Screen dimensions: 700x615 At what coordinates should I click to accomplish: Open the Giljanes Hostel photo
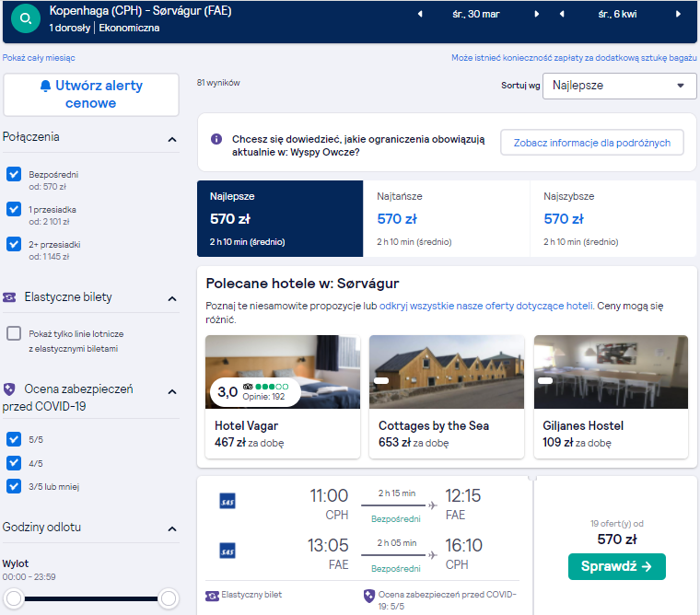coord(611,372)
